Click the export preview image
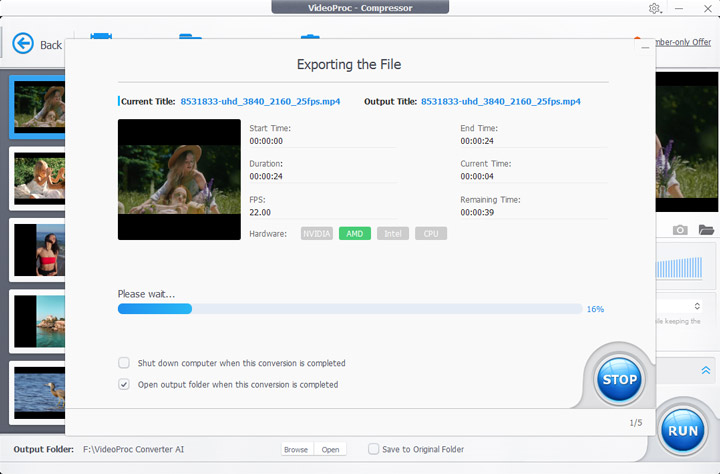 [179, 180]
